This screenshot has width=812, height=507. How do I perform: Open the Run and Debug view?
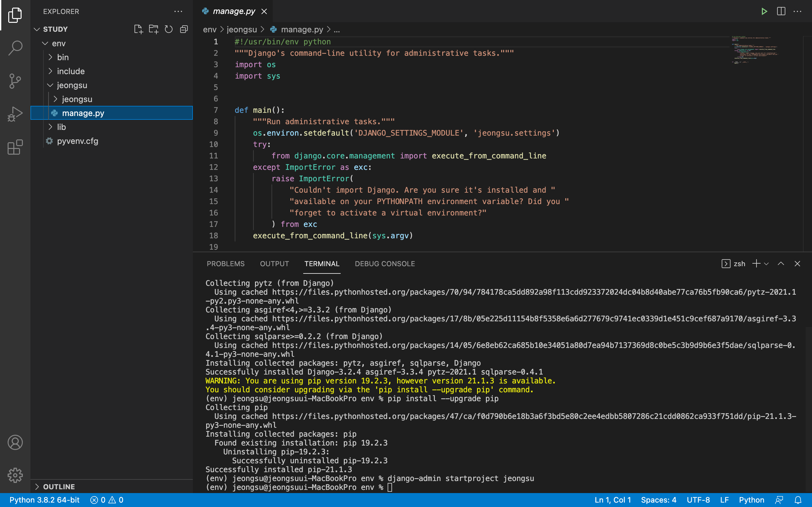[15, 114]
